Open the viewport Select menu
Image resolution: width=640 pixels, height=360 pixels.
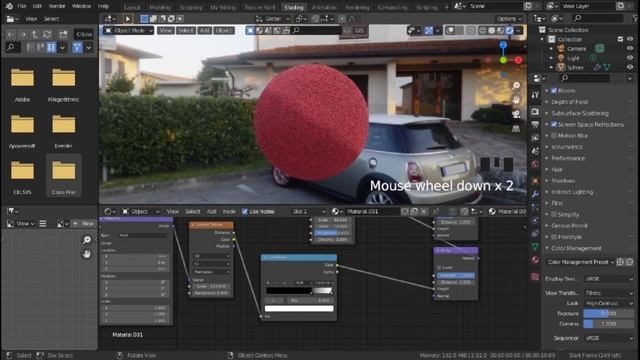pos(185,31)
